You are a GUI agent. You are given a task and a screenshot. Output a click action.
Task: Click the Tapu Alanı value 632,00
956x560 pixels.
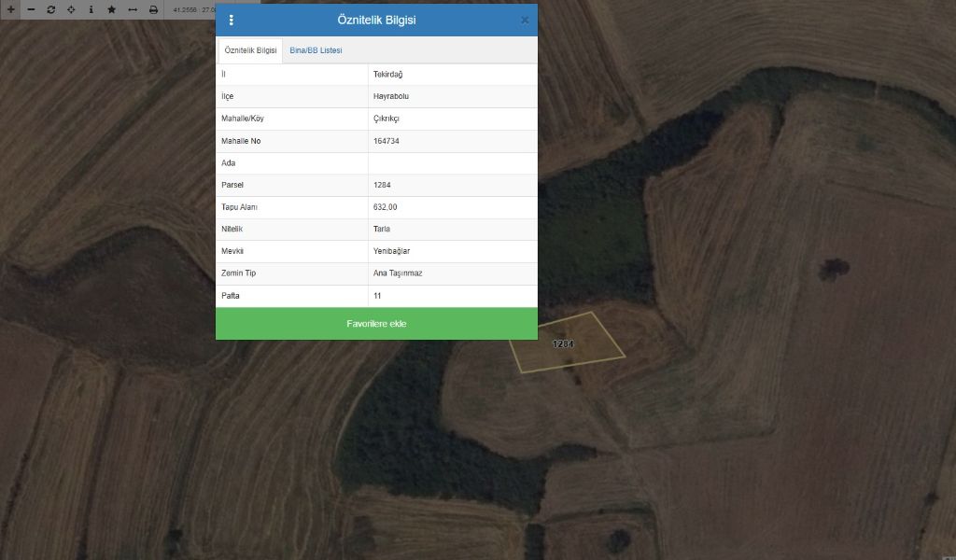click(x=385, y=207)
